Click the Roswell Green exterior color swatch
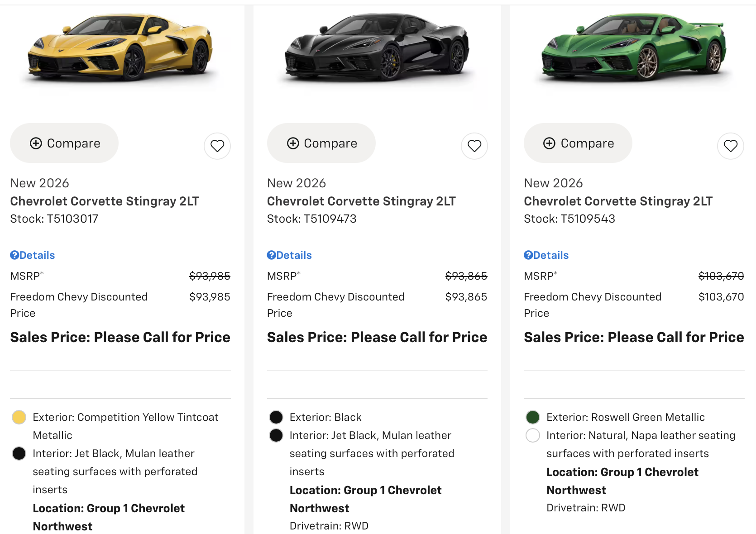 (x=533, y=417)
